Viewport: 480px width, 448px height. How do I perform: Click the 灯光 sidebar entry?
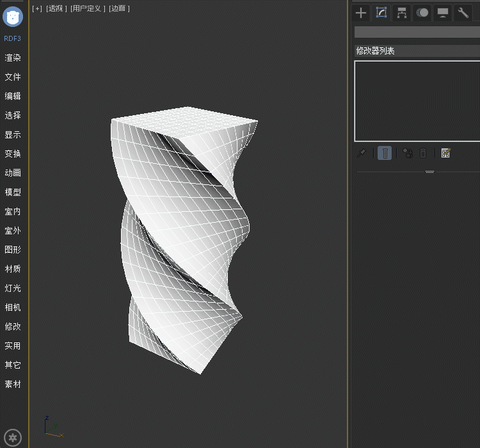point(13,288)
